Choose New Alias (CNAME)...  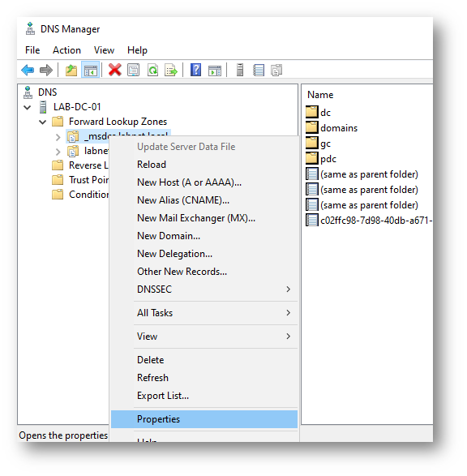tap(204, 200)
